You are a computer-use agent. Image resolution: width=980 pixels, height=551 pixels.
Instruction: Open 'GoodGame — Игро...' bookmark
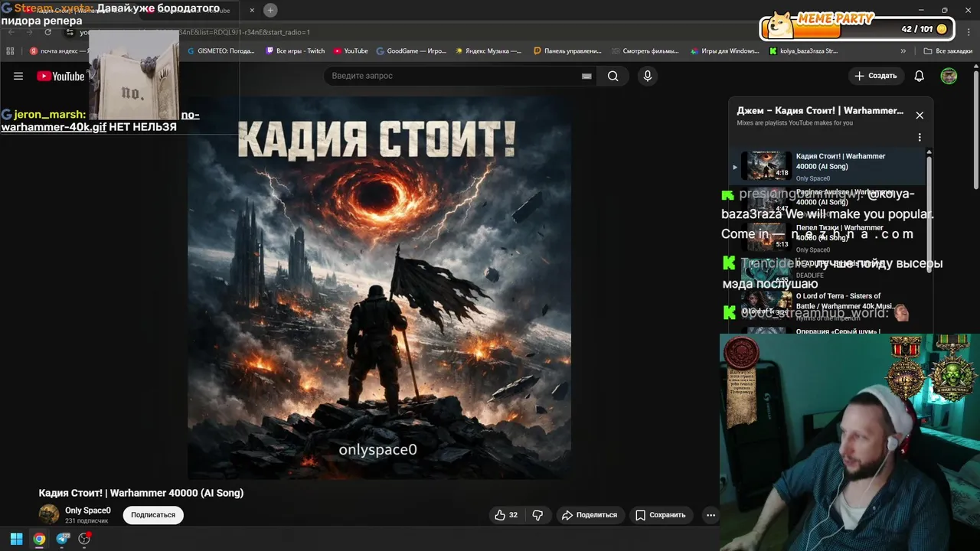point(411,51)
